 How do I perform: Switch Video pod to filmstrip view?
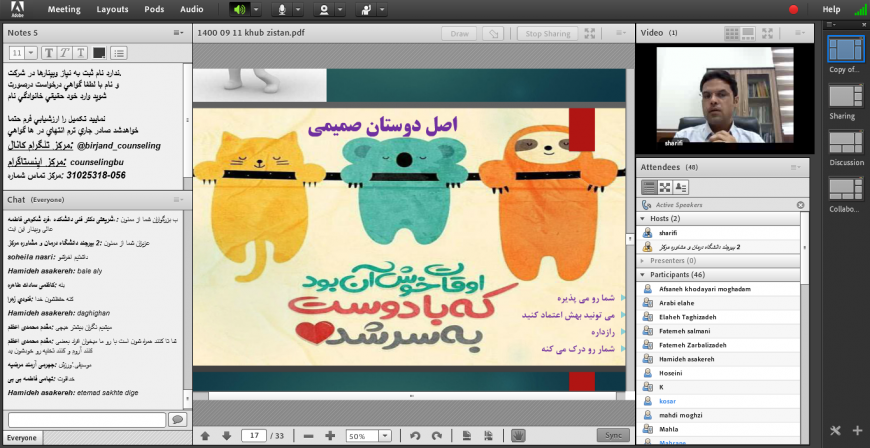point(747,33)
